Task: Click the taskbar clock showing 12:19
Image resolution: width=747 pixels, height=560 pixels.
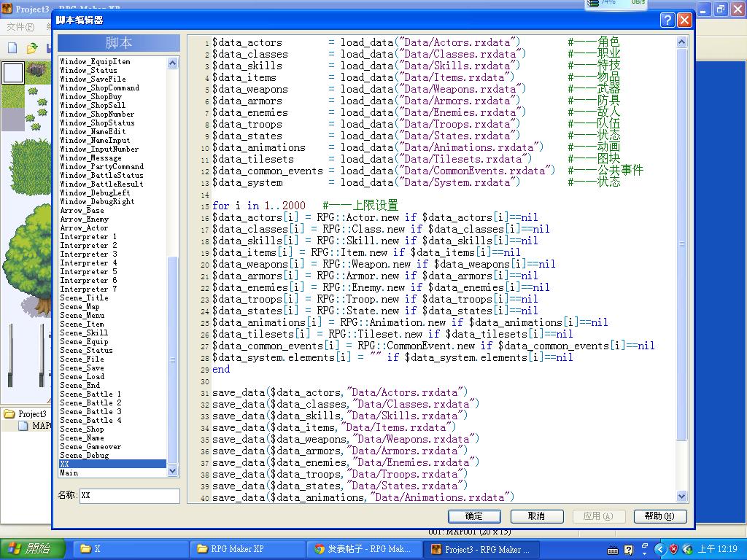Action: click(718, 549)
